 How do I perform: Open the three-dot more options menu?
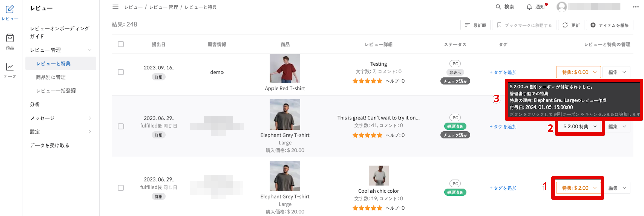point(636,7)
